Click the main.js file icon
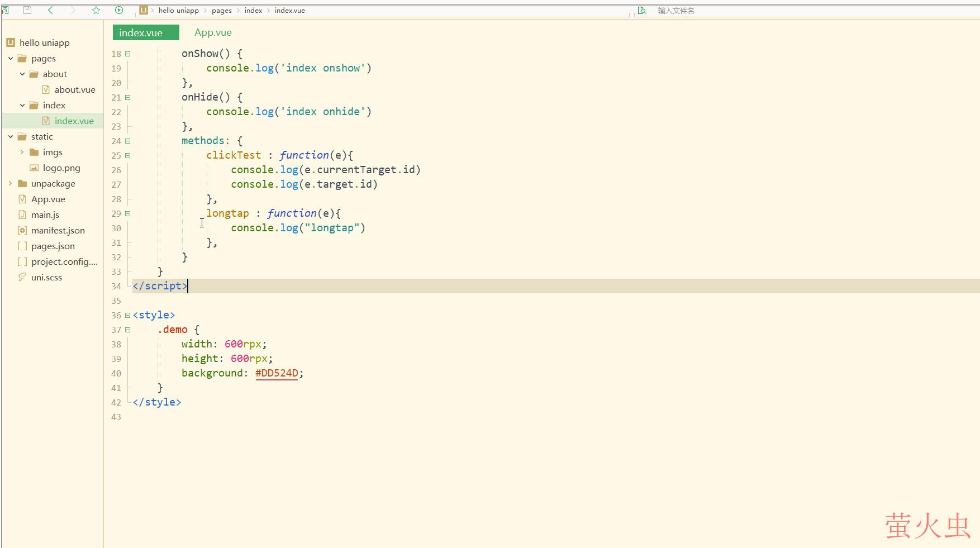The height and width of the screenshot is (548, 980). (22, 215)
